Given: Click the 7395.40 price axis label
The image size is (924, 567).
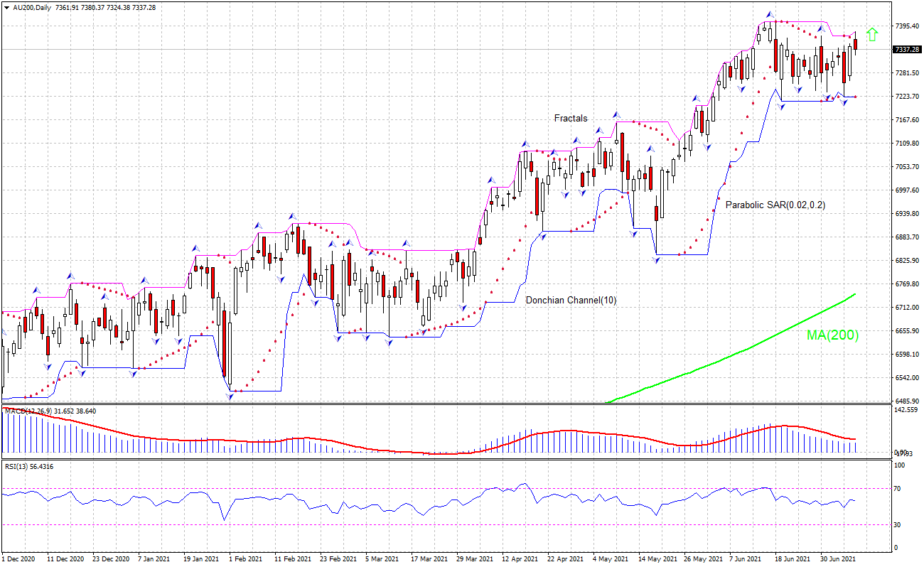Looking at the screenshot, I should pyautogui.click(x=908, y=26).
